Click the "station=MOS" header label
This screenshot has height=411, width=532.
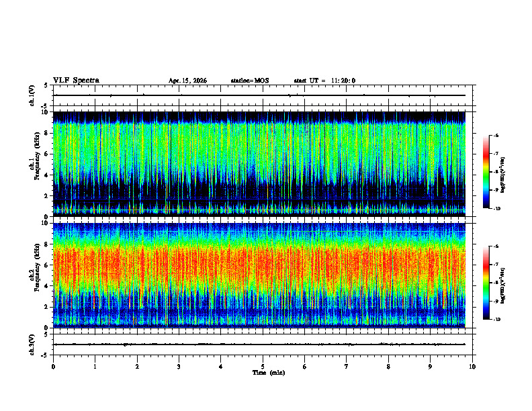pyautogui.click(x=250, y=81)
